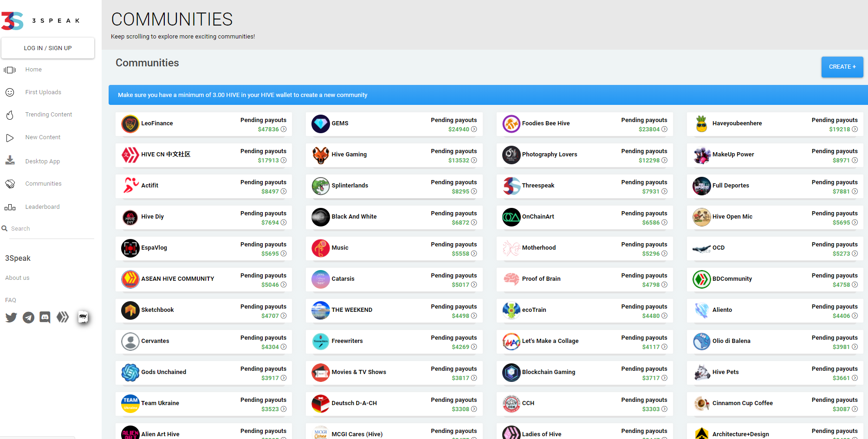Click the search magnifier icon
This screenshot has width=868, height=439.
click(5, 228)
